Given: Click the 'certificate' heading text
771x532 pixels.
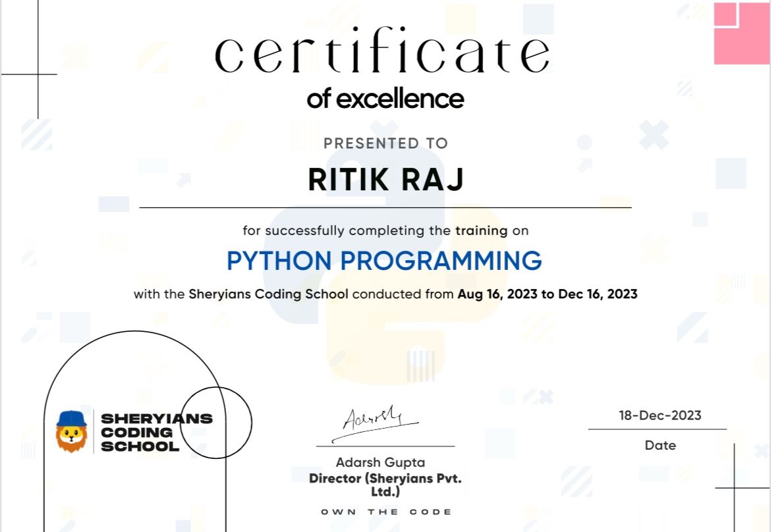Looking at the screenshot, I should [x=382, y=50].
